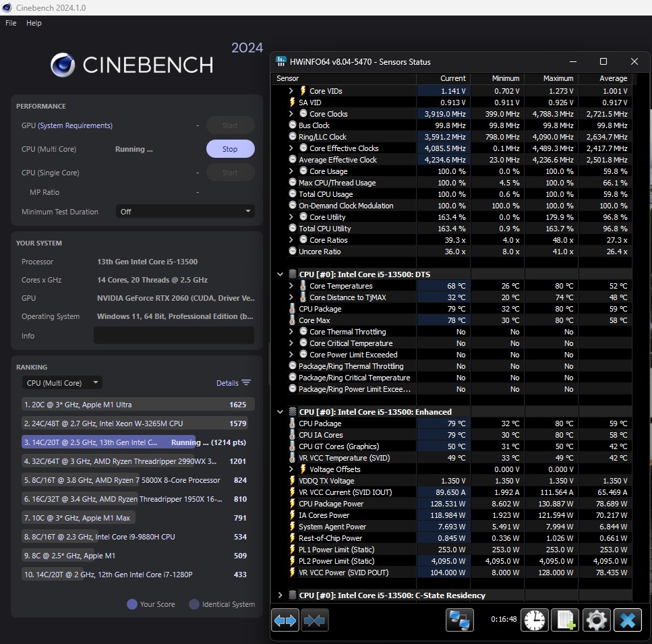
Task: Click thermometer icon beside CPU Package DTS row
Action: [293, 308]
